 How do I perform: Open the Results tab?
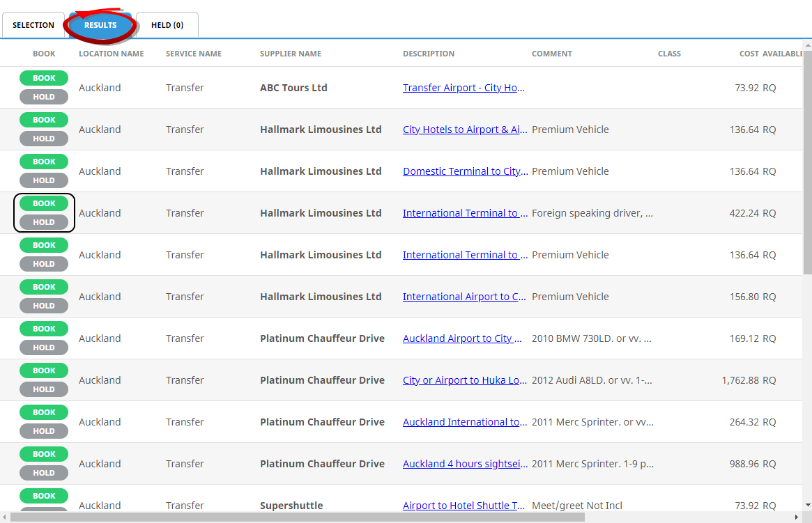pos(100,25)
